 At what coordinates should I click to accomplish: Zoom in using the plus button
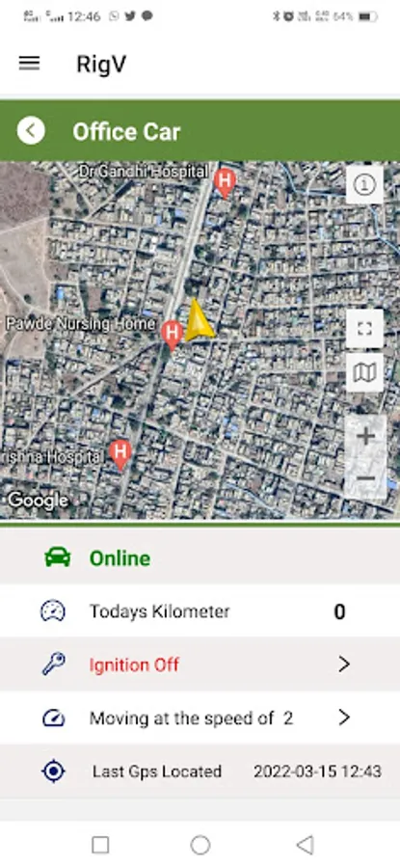(365, 437)
